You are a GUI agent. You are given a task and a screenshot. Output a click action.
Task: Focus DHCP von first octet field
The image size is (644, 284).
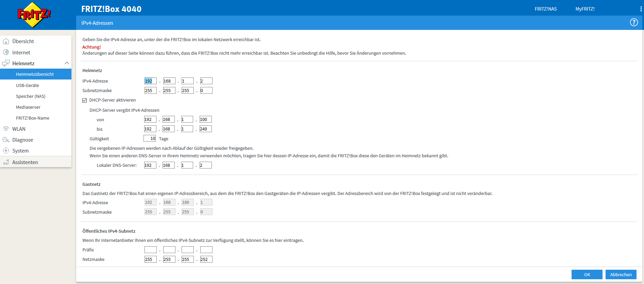coord(150,119)
